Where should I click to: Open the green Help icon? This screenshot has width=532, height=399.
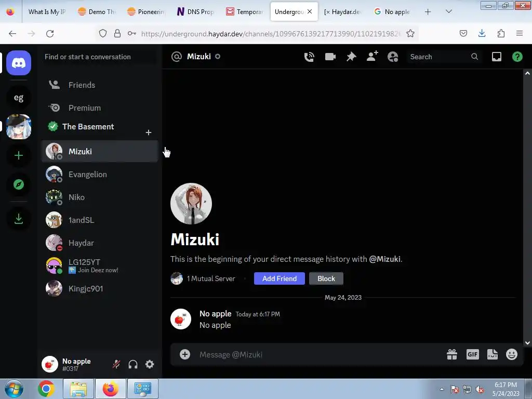click(517, 57)
